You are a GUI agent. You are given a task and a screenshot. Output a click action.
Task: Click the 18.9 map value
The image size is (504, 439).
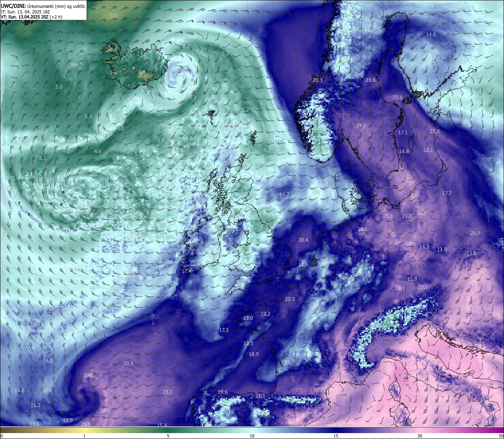254,354
